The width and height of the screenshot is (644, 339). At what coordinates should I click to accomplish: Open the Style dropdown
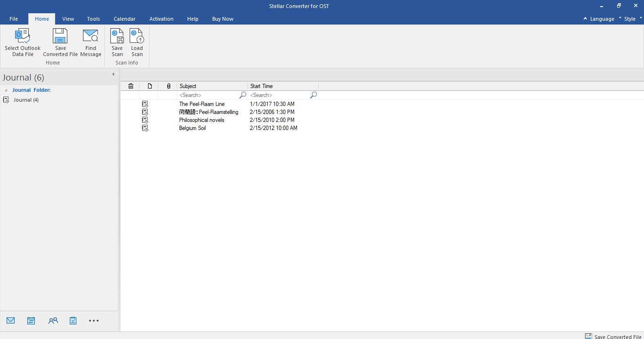click(x=633, y=19)
